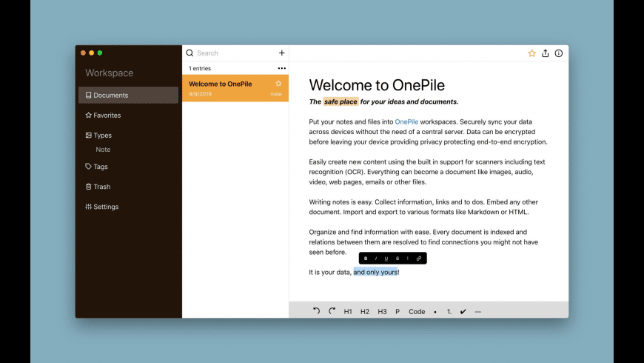644x363 pixels.
Task: Click the share/export icon in header
Action: click(x=545, y=53)
